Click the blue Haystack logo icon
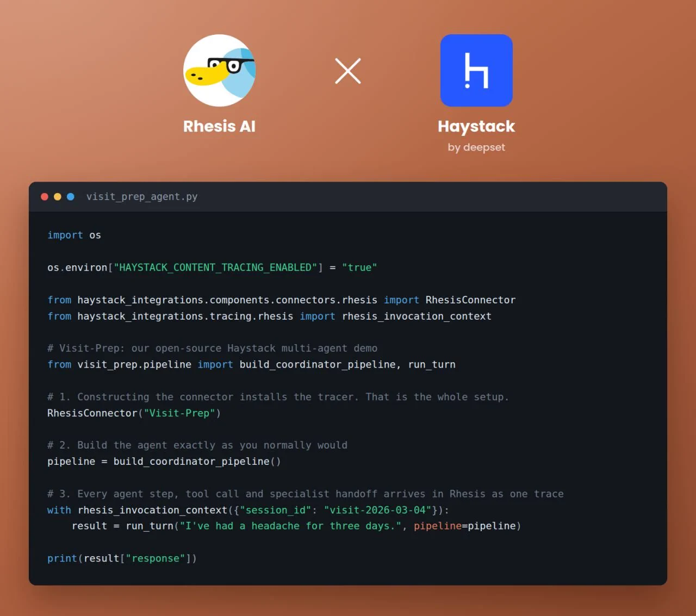The image size is (696, 616). click(x=476, y=70)
